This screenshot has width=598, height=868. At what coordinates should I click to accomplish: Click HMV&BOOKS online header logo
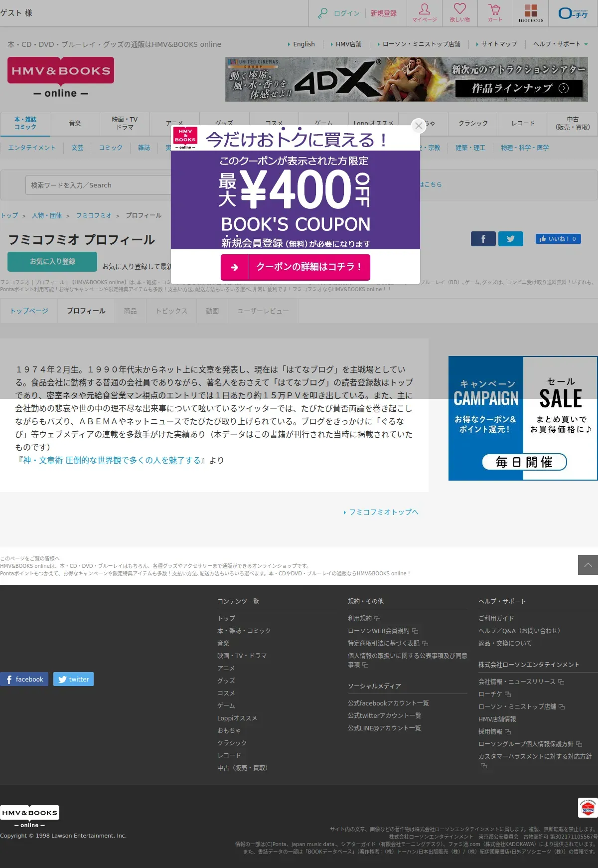(61, 77)
